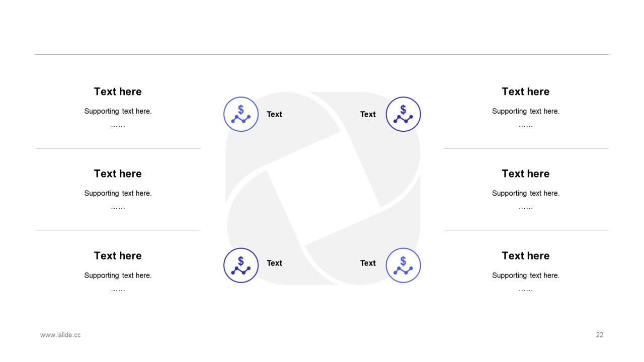Select 'Text' label beside top-right icon
This screenshot has height=362, width=644.
tap(368, 114)
